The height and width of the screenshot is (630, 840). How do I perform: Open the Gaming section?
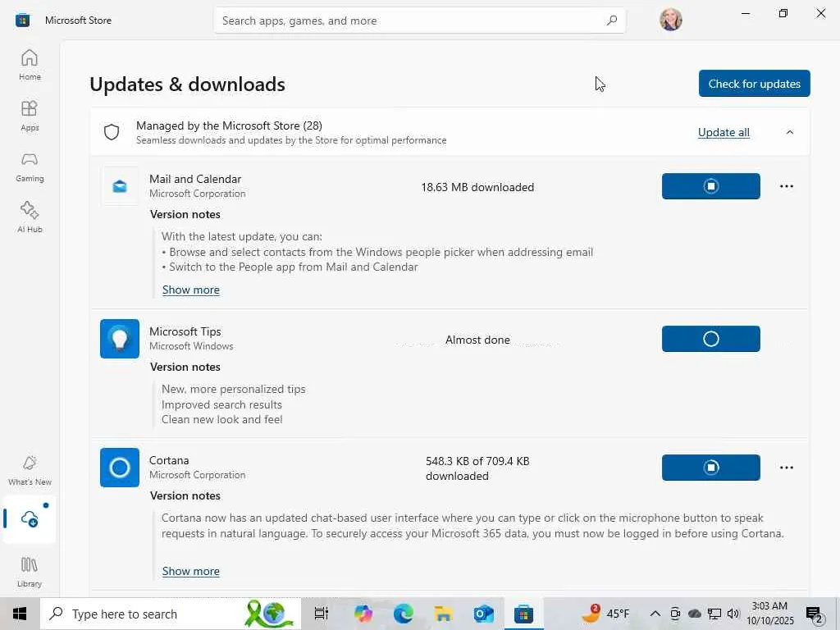[x=30, y=167]
